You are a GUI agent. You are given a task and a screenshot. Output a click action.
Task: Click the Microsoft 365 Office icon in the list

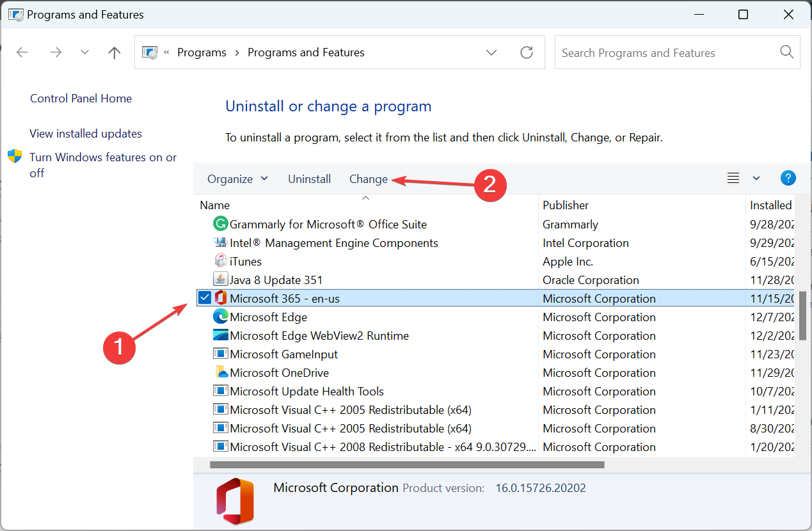[x=220, y=298]
